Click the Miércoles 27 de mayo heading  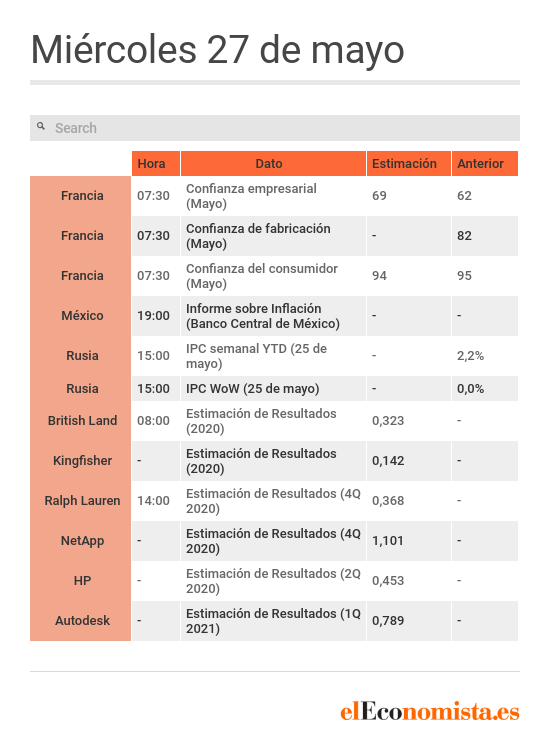(218, 50)
